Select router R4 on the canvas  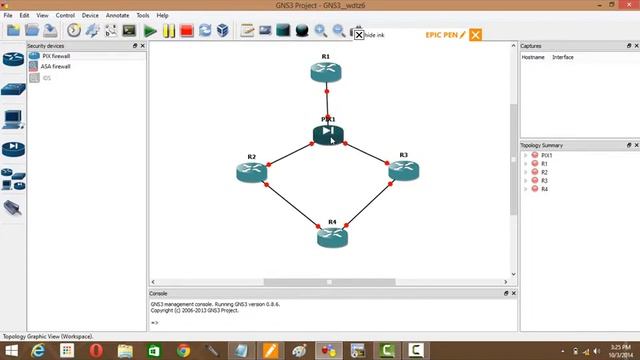(x=332, y=237)
